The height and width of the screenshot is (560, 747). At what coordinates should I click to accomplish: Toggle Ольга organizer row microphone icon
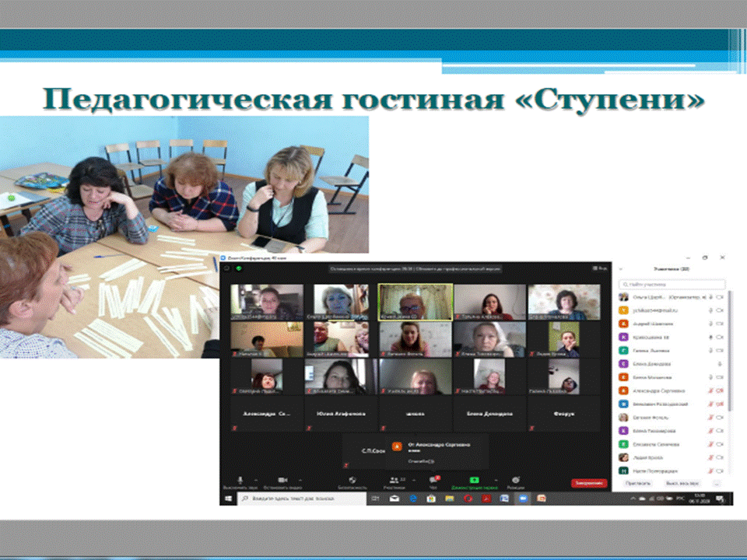710,297
